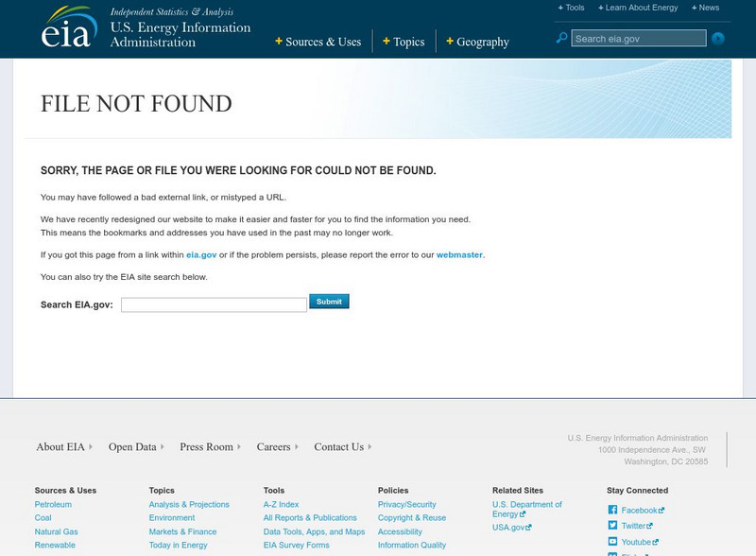Open the Natural Gas footer link
This screenshot has height=556, width=756.
pos(56,531)
